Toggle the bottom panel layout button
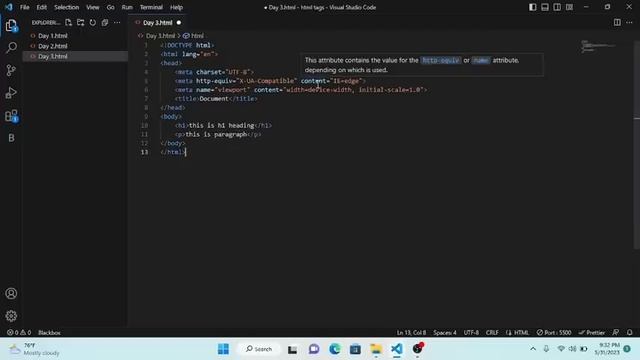Image resolution: width=640 pixels, height=360 pixels. pos(545,7)
